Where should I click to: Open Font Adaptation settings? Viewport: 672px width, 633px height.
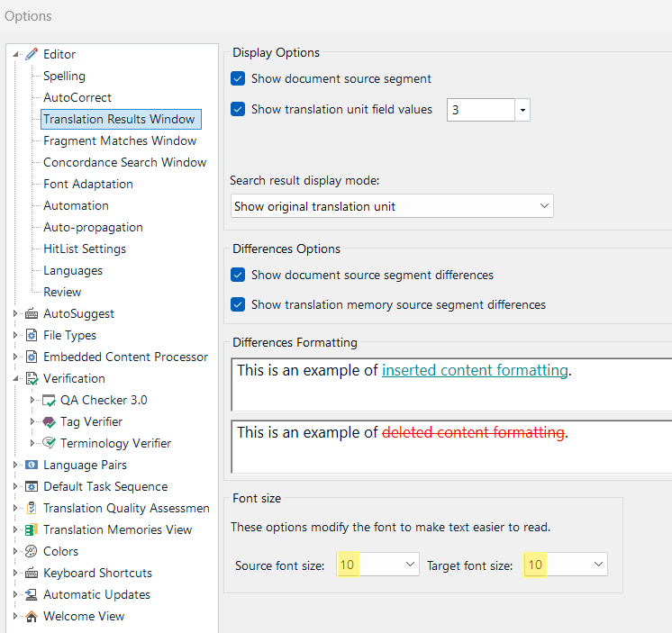(x=88, y=185)
